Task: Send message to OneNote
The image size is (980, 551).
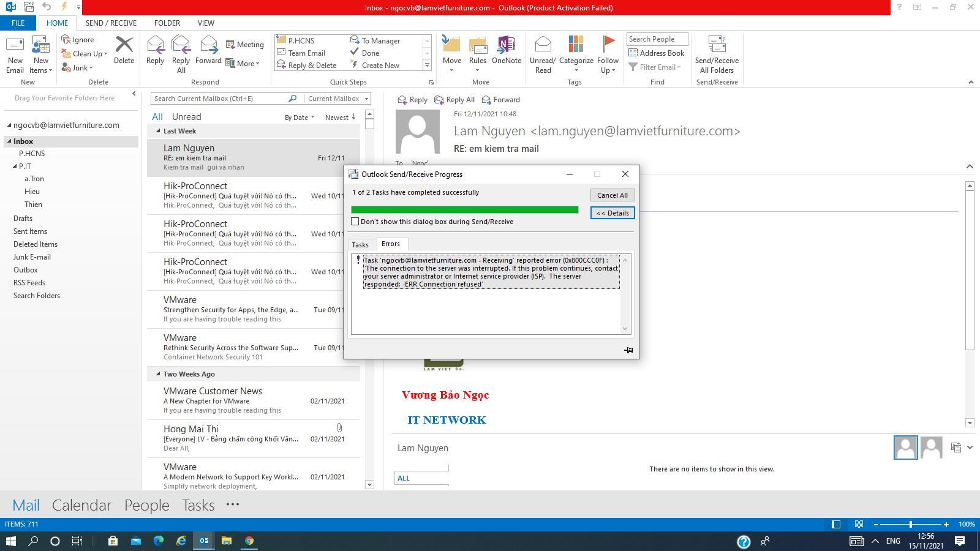Action: click(x=507, y=50)
